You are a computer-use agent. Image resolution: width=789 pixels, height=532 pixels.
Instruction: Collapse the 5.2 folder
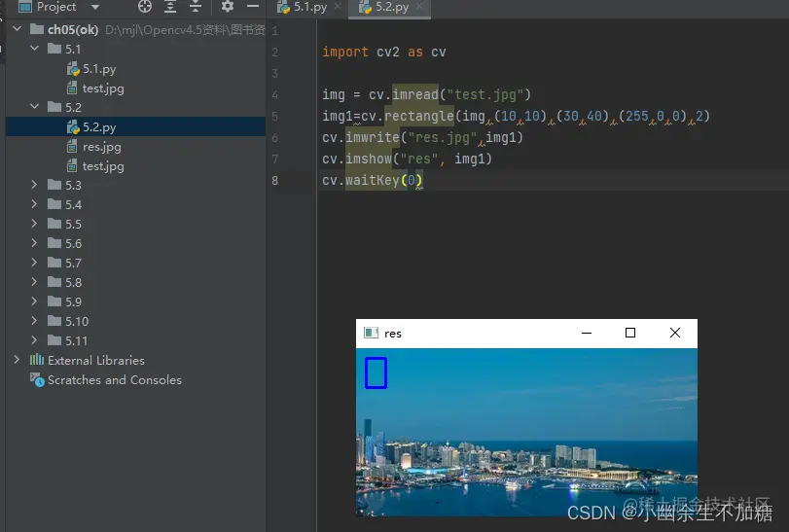pos(35,107)
